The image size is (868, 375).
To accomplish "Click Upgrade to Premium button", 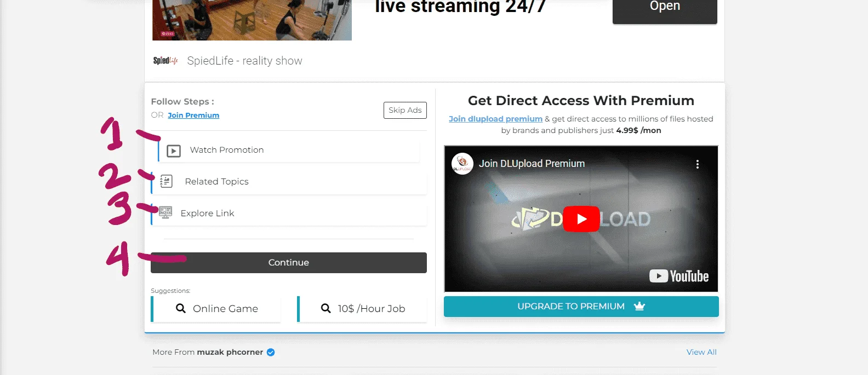I will pos(581,307).
